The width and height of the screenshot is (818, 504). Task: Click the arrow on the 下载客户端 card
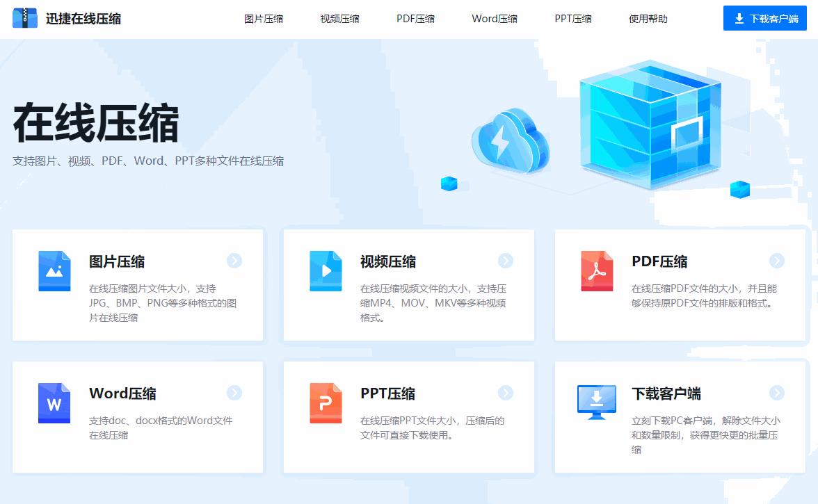[777, 393]
